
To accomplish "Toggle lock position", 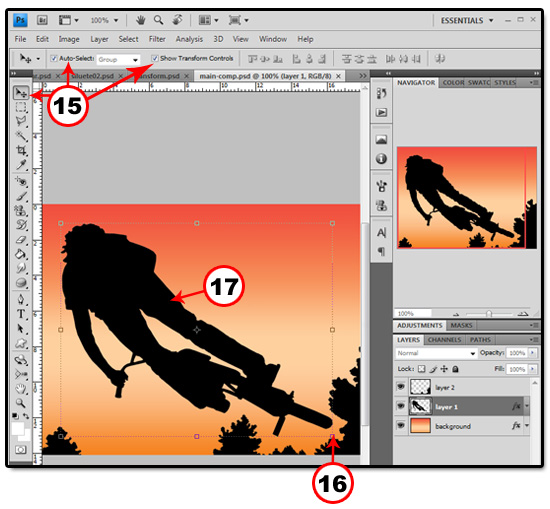I will (444, 369).
